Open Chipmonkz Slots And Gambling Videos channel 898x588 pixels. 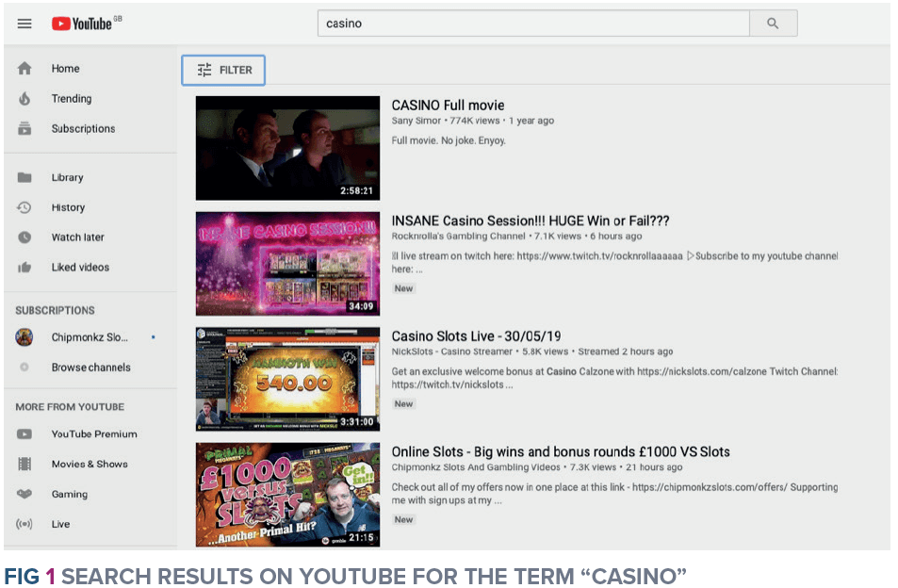476,467
